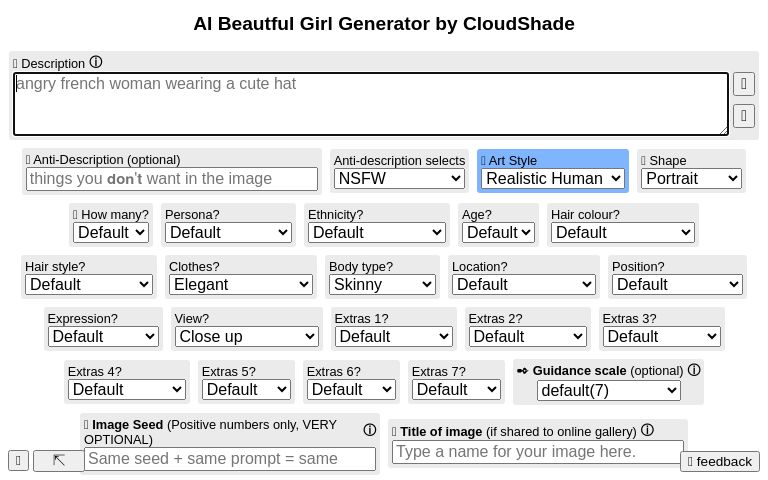The height and width of the screenshot is (480, 768).
Task: Open the Ethnicity dropdown
Action: [376, 232]
